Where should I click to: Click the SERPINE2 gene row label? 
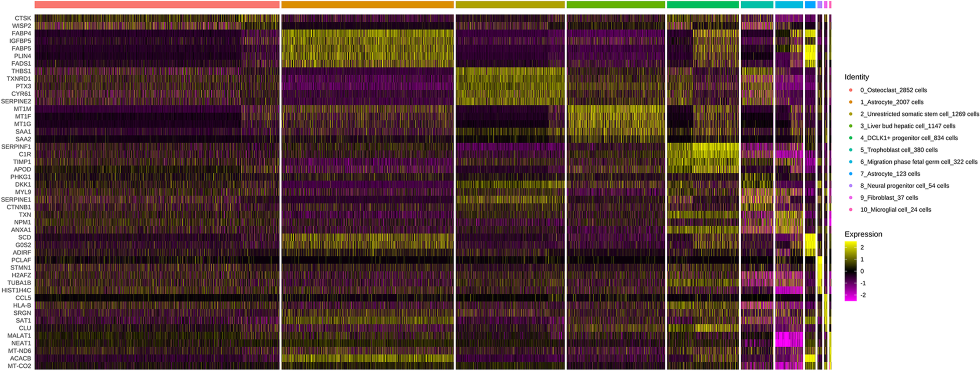(x=16, y=101)
